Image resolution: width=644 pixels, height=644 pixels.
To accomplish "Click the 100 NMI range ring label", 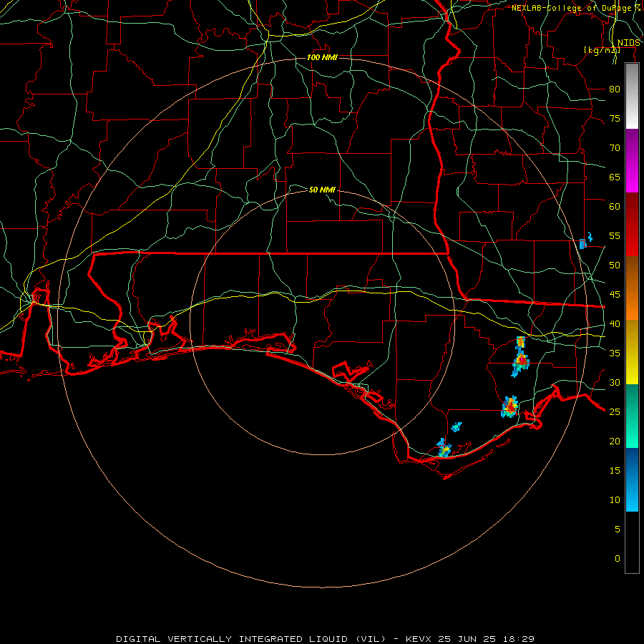I will click(x=322, y=57).
